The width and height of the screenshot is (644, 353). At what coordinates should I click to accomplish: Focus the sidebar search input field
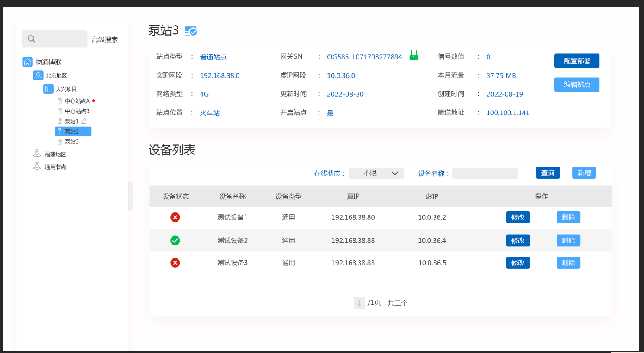pos(55,39)
